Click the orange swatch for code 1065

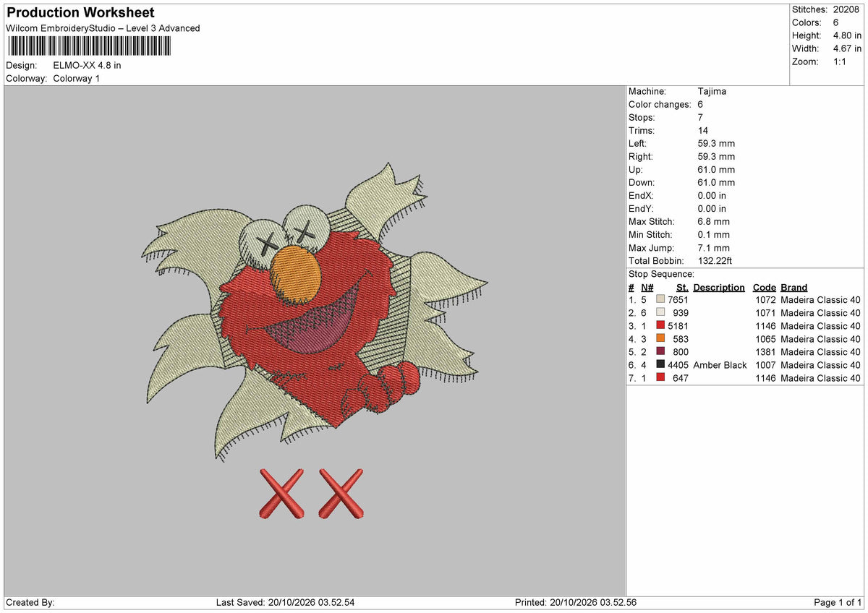point(660,339)
